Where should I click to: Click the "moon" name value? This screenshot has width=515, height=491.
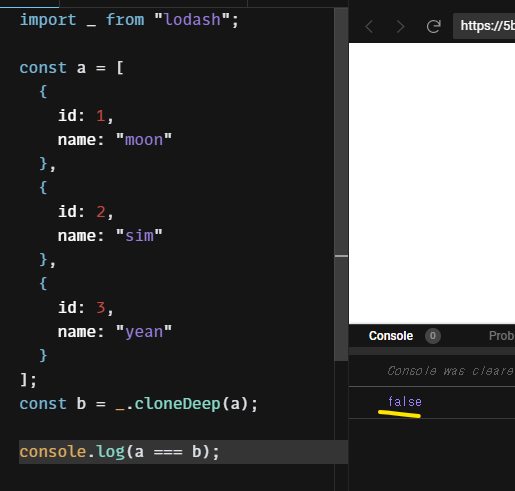point(144,140)
